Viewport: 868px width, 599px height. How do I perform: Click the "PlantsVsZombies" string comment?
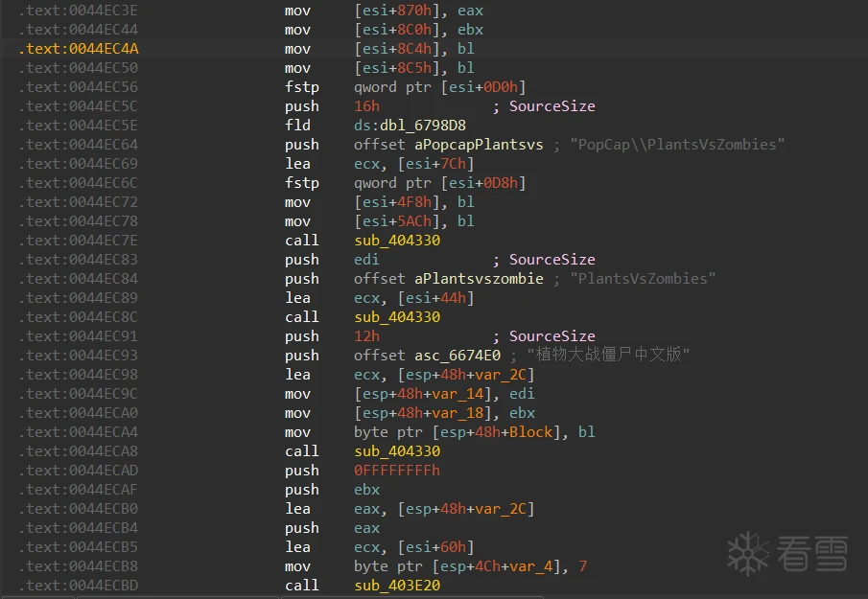(644, 279)
